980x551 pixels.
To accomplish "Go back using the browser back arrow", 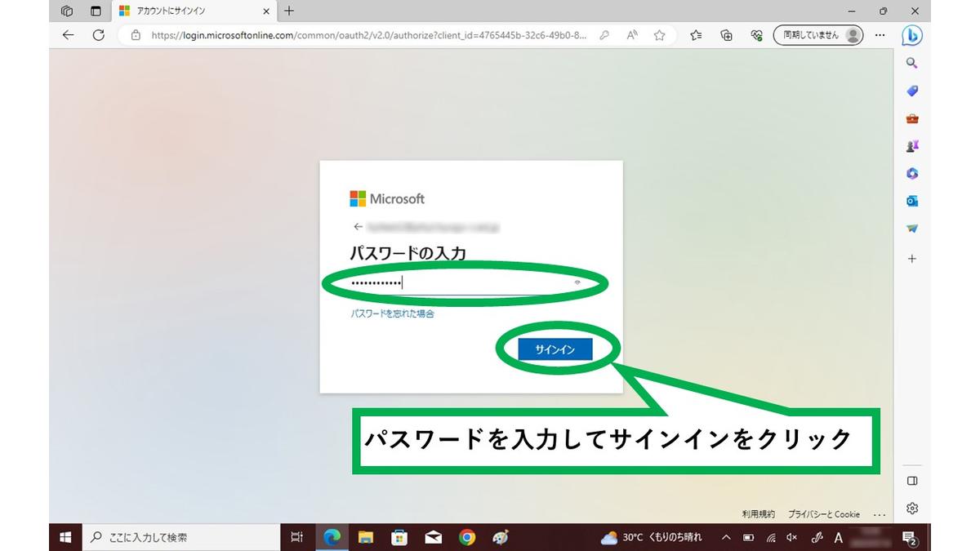I will [68, 35].
